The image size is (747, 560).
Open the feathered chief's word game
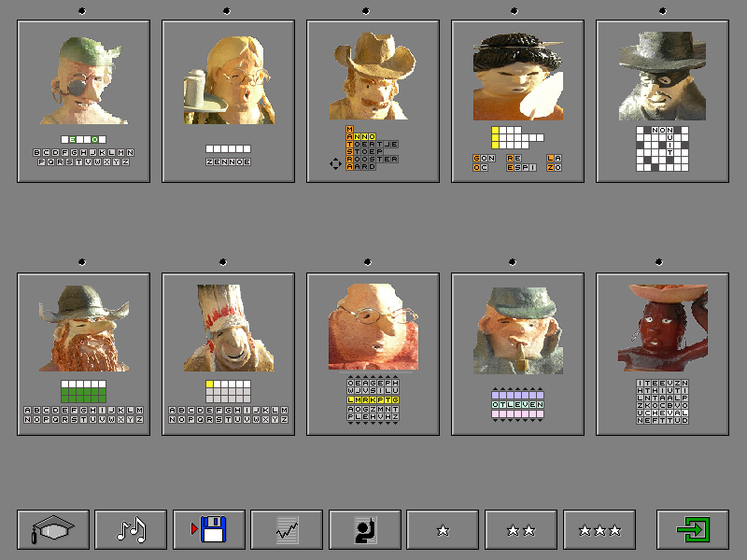[228, 354]
